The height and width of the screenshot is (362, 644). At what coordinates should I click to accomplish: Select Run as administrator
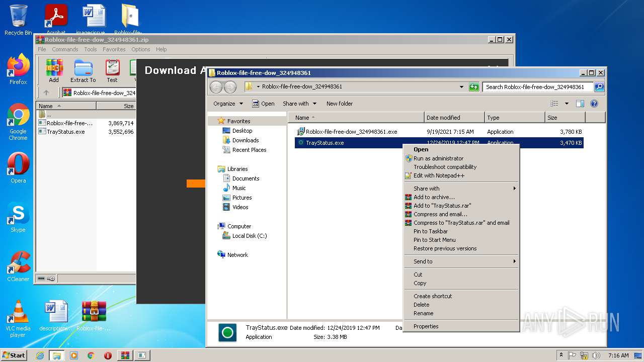pos(438,158)
